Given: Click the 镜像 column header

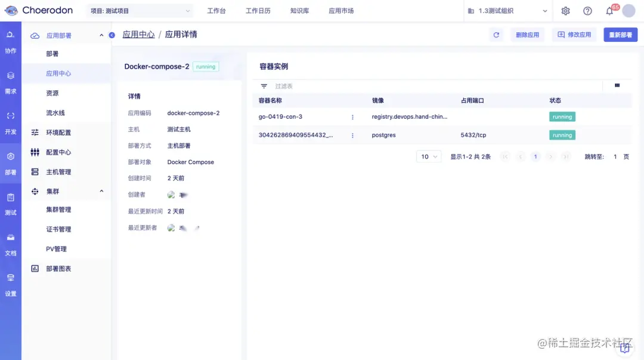Looking at the screenshot, I should (x=378, y=100).
